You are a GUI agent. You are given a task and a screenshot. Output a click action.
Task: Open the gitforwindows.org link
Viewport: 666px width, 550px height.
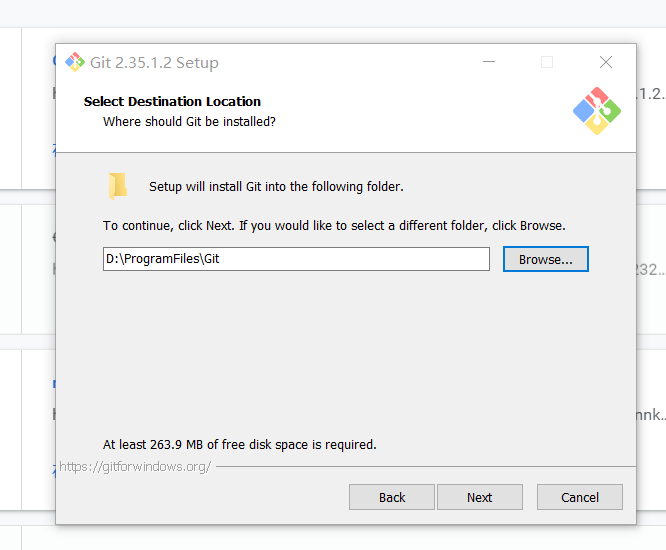point(135,467)
